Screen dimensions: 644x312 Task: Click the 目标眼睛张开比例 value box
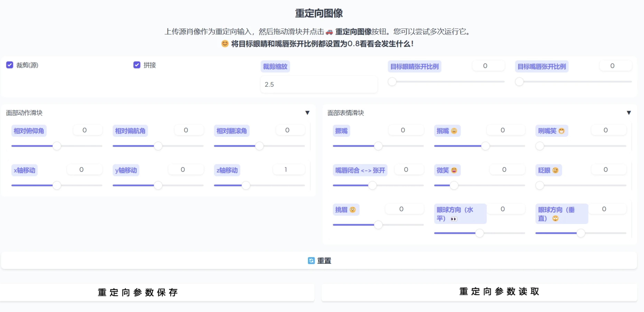[488, 66]
